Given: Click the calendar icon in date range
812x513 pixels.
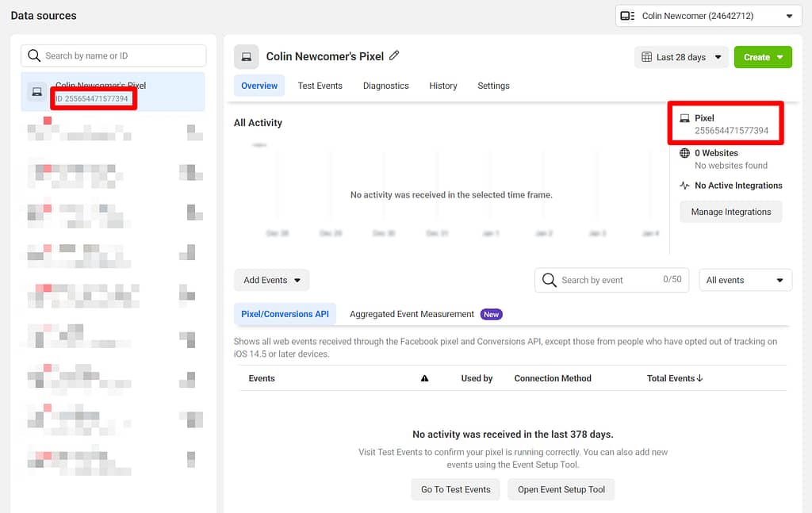Looking at the screenshot, I should pyautogui.click(x=647, y=57).
